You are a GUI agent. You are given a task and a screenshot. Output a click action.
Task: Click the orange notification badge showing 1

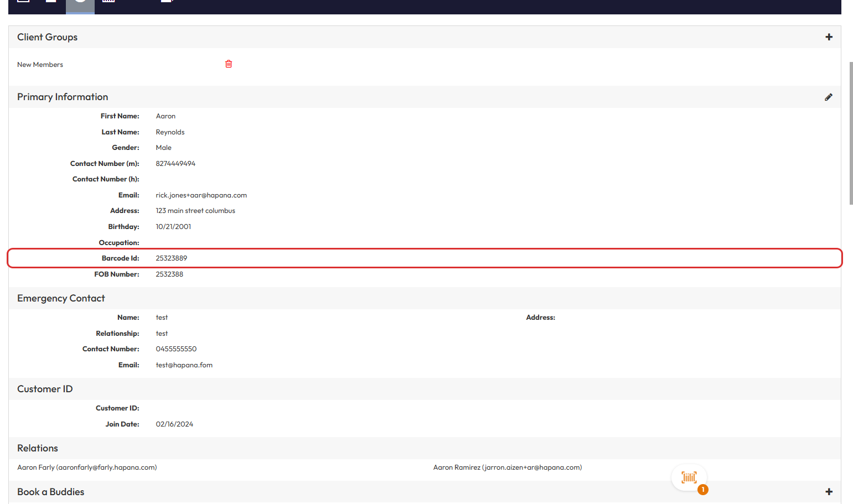tap(703, 490)
